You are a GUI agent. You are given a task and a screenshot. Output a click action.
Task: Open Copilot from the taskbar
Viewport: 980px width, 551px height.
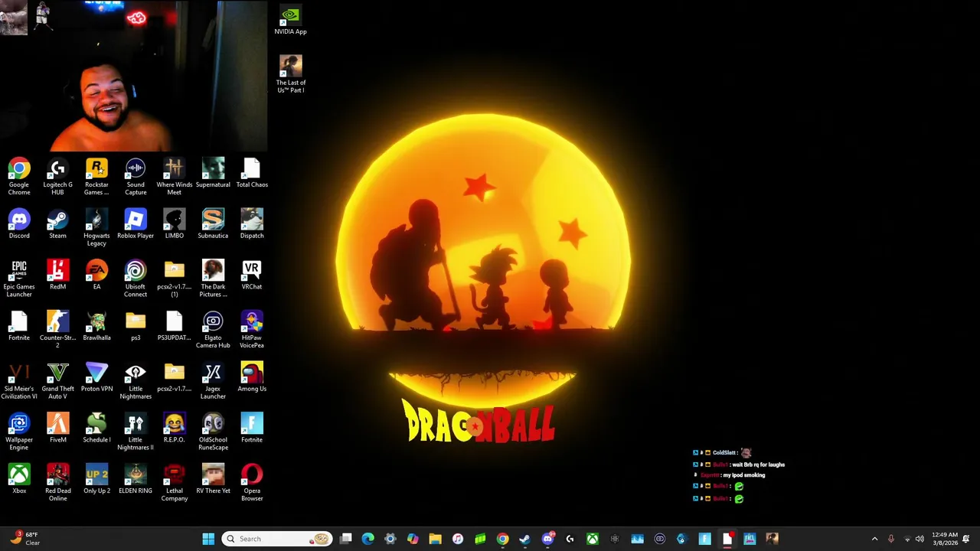(413, 539)
